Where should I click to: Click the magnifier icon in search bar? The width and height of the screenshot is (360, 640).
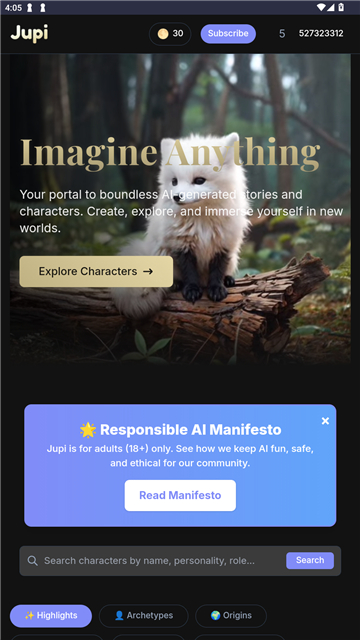tap(33, 560)
